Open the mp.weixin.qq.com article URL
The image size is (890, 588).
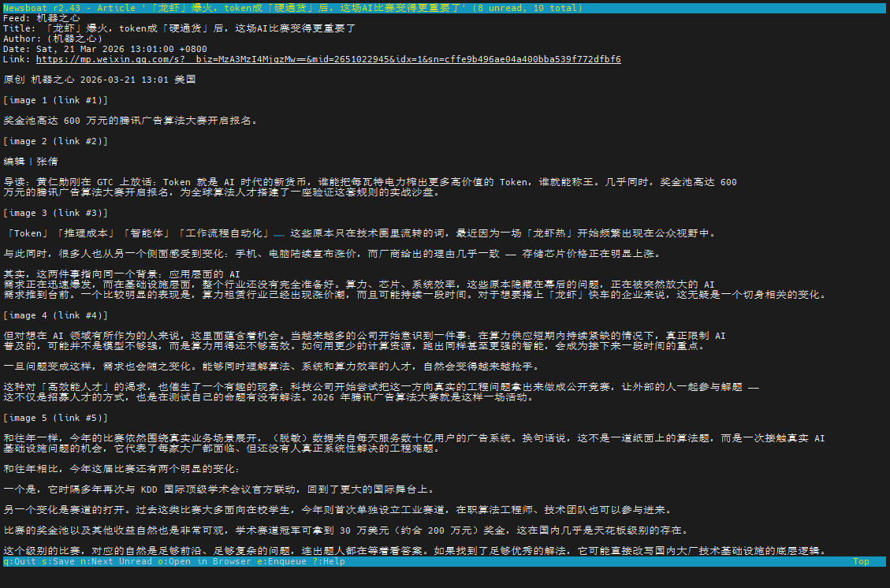(328, 59)
